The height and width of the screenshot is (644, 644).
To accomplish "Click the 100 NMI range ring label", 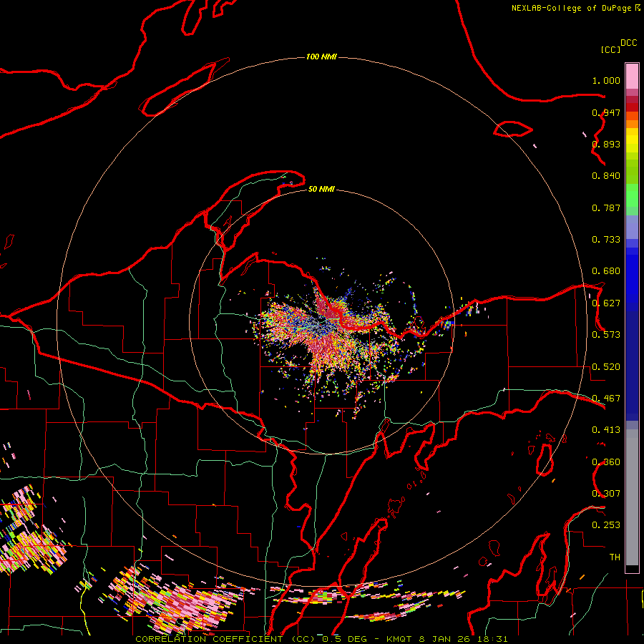I will click(x=321, y=57).
